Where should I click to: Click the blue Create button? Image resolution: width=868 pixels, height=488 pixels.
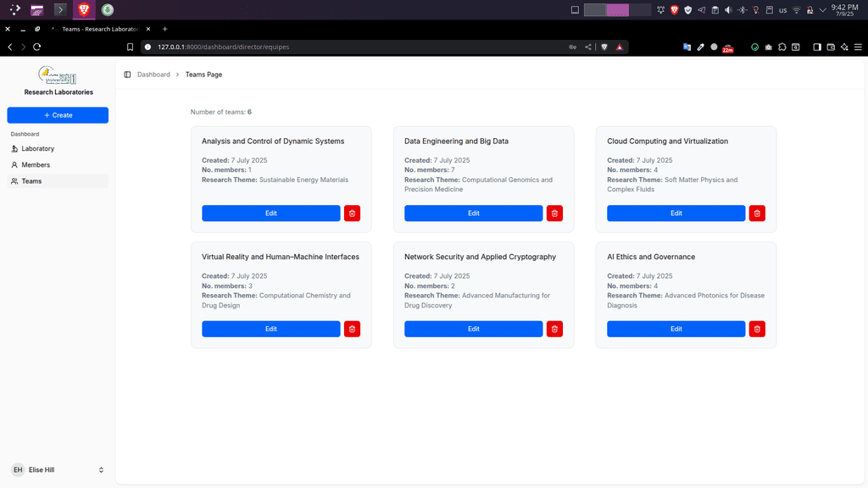(x=58, y=115)
